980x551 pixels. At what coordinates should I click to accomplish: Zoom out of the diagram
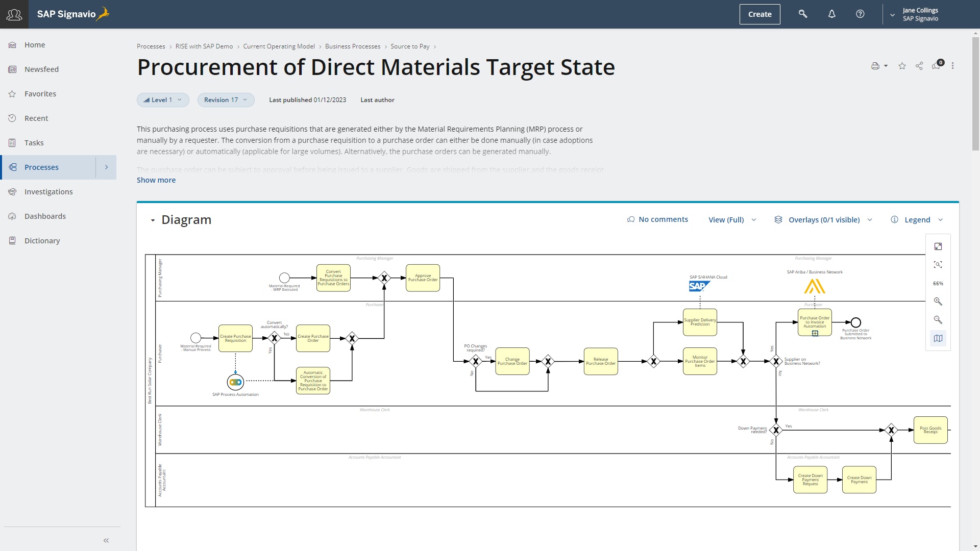point(938,320)
